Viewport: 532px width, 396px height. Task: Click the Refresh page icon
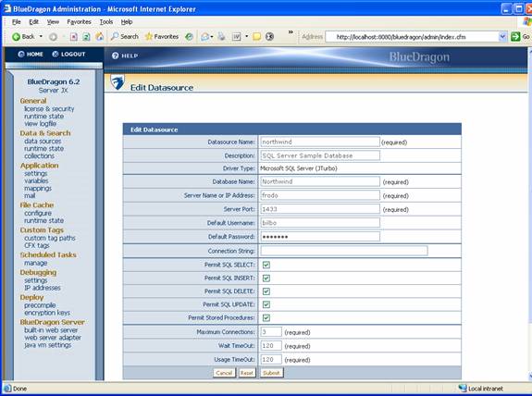pyautogui.click(x=87, y=37)
